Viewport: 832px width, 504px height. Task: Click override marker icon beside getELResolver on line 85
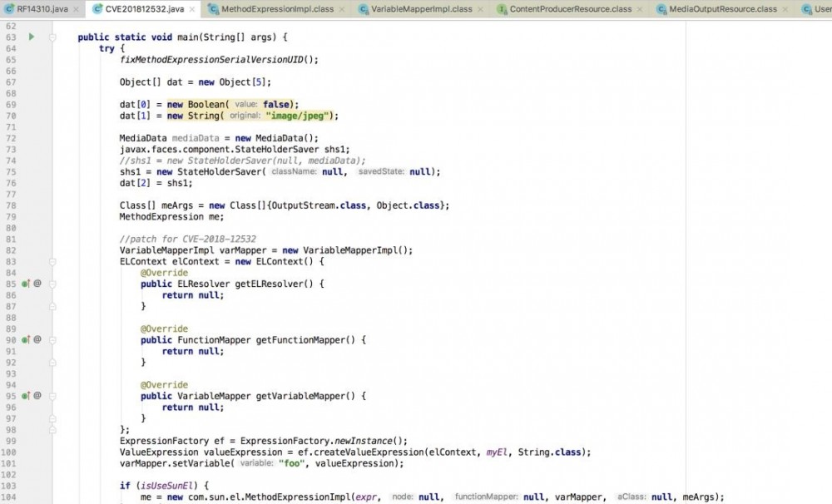pos(26,284)
